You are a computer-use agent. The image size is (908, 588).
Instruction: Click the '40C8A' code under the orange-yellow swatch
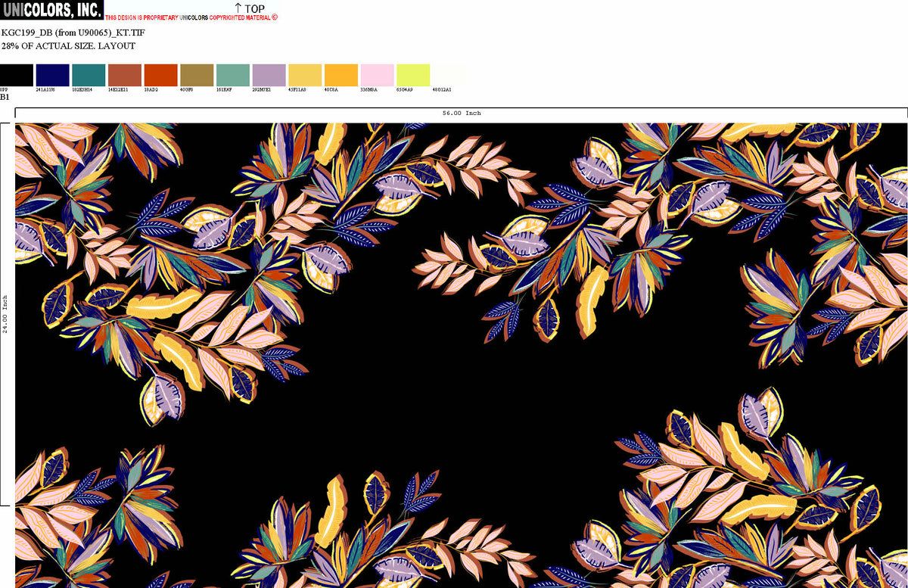pyautogui.click(x=331, y=89)
